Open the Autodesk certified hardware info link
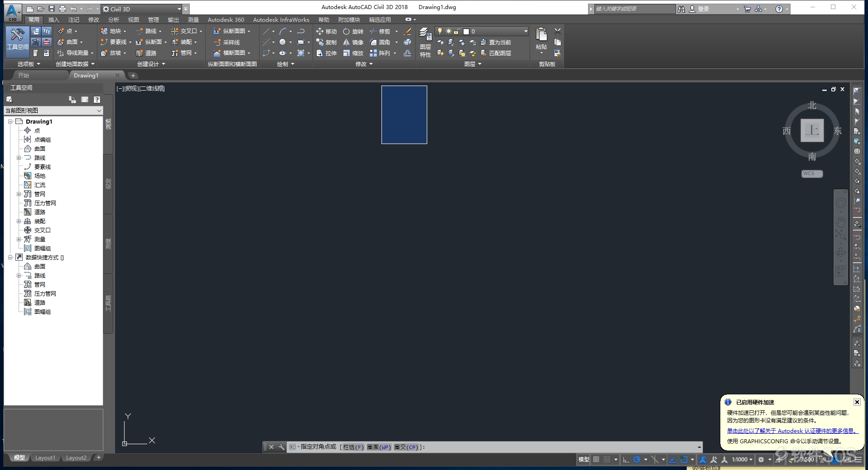 (792, 431)
